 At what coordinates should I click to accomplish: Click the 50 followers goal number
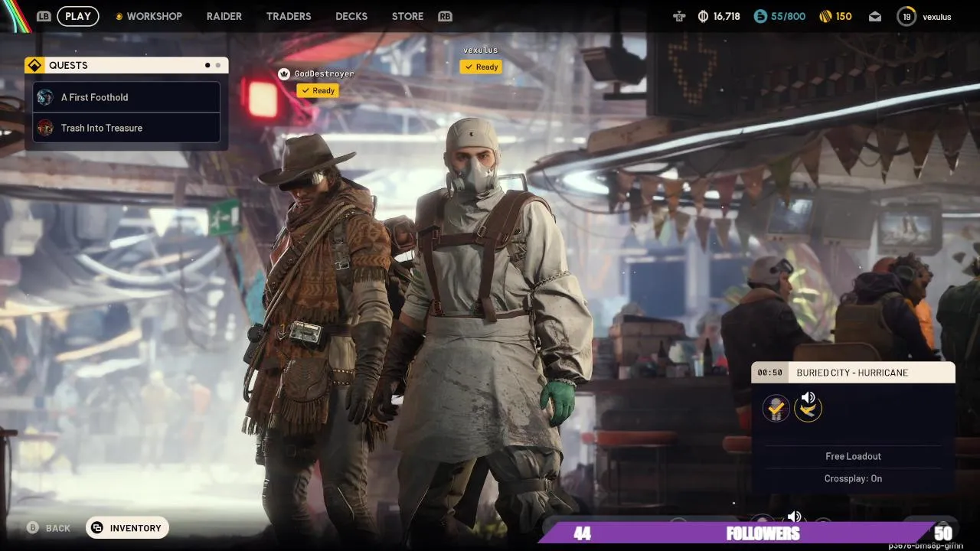point(943,533)
